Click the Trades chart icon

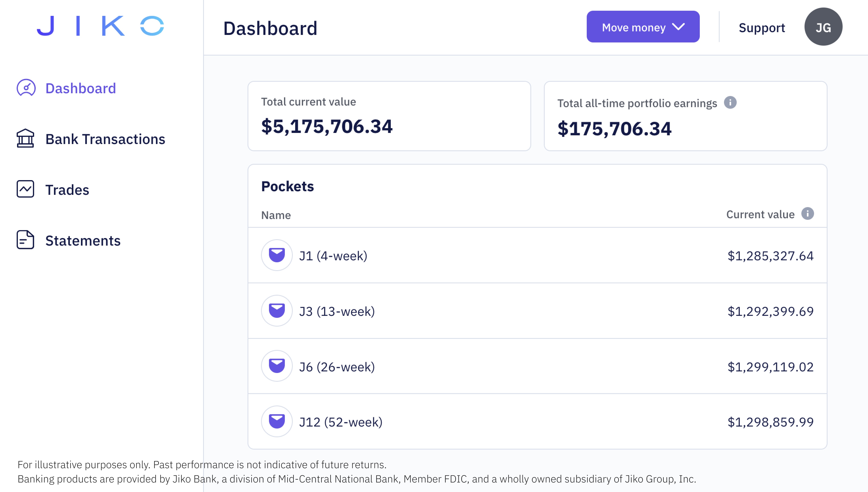25,189
